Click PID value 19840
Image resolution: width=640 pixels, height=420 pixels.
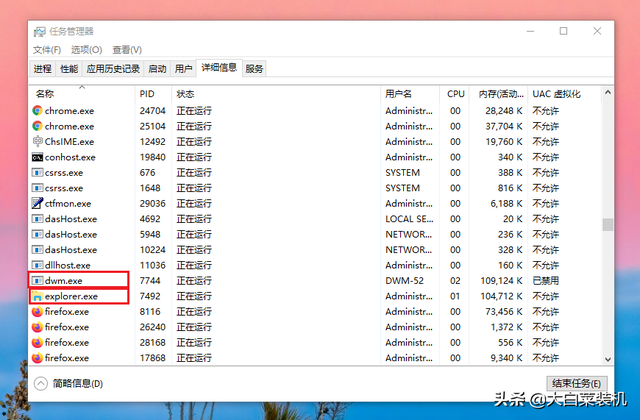point(153,157)
